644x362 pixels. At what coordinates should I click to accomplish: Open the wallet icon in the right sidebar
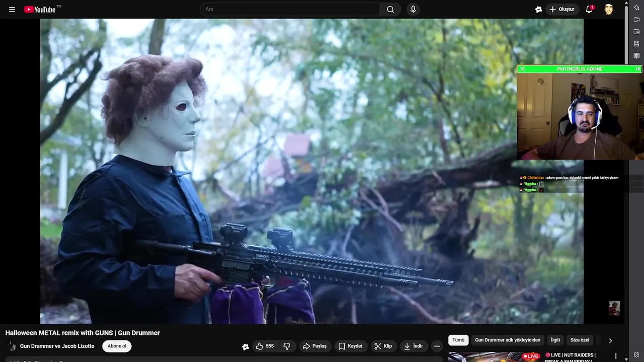click(x=636, y=32)
